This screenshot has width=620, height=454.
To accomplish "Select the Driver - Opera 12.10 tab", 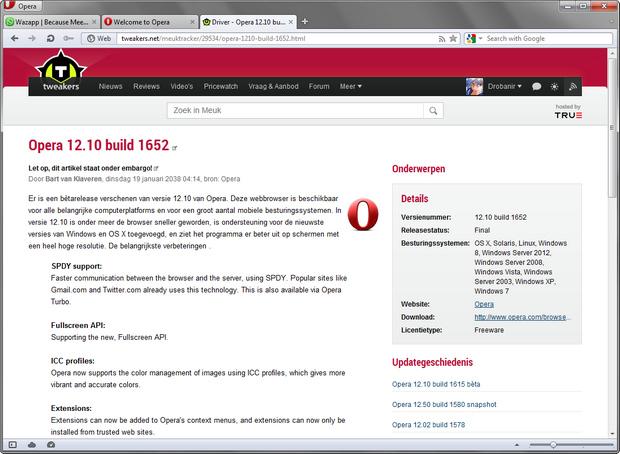I will click(x=248, y=22).
